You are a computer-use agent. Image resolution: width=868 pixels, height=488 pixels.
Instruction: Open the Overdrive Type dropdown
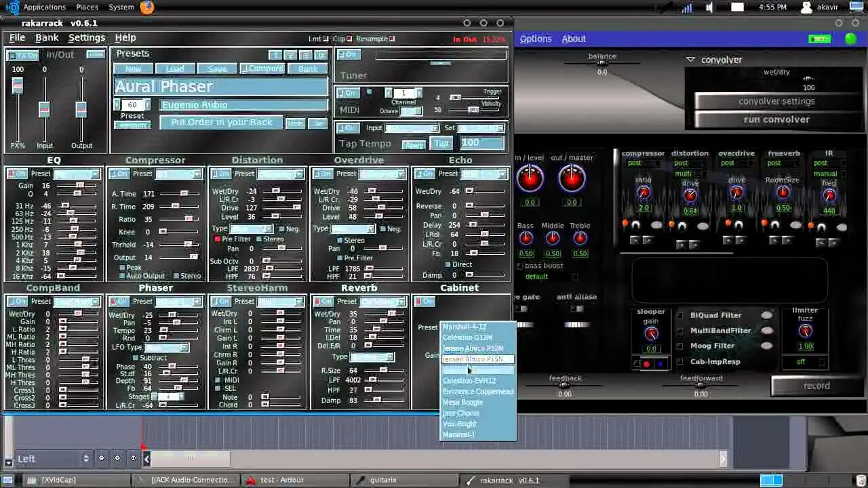[353, 229]
